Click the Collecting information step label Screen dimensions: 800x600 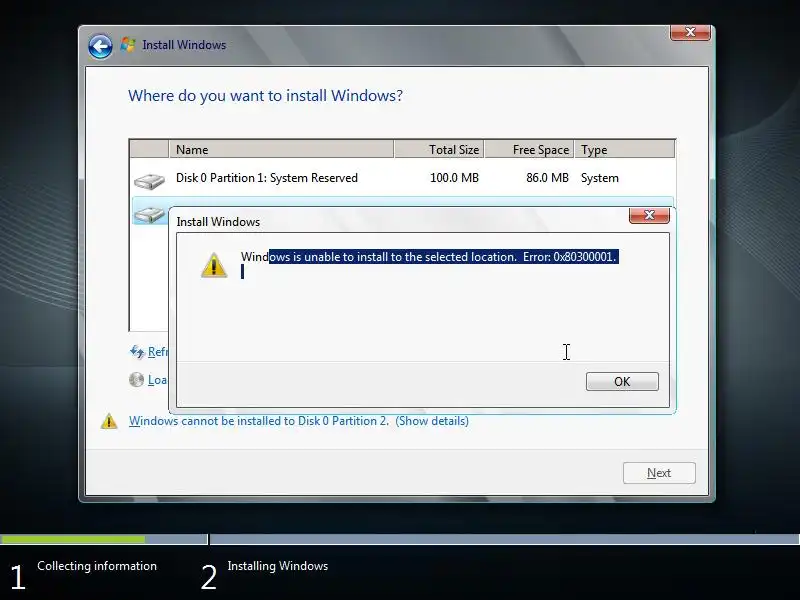[97, 566]
